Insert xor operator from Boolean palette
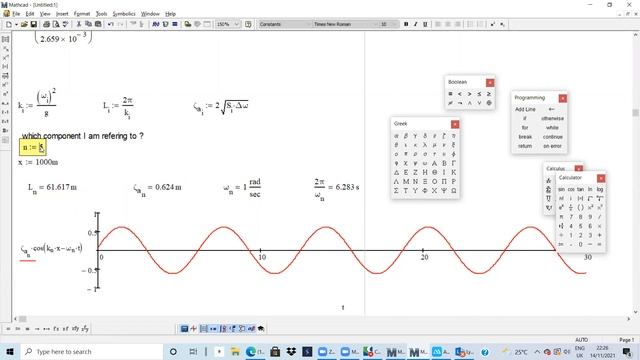 coord(489,103)
